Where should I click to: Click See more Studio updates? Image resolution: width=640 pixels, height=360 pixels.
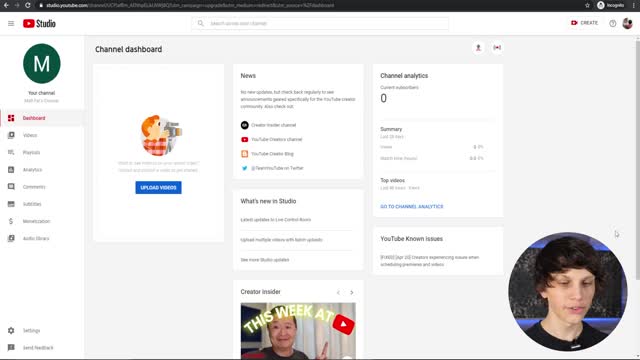264,260
